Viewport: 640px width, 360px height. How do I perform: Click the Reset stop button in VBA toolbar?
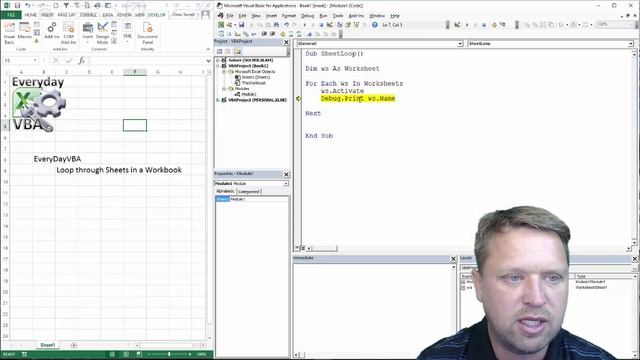321,25
